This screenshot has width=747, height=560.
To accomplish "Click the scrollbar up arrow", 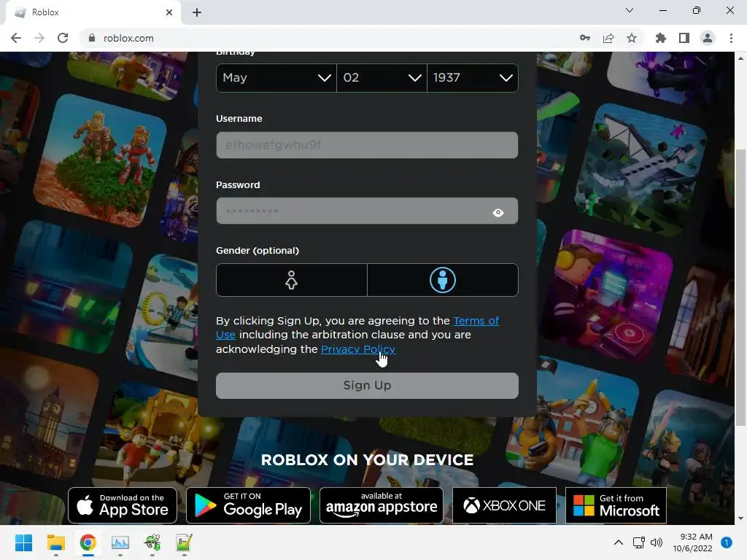I will tap(740, 58).
